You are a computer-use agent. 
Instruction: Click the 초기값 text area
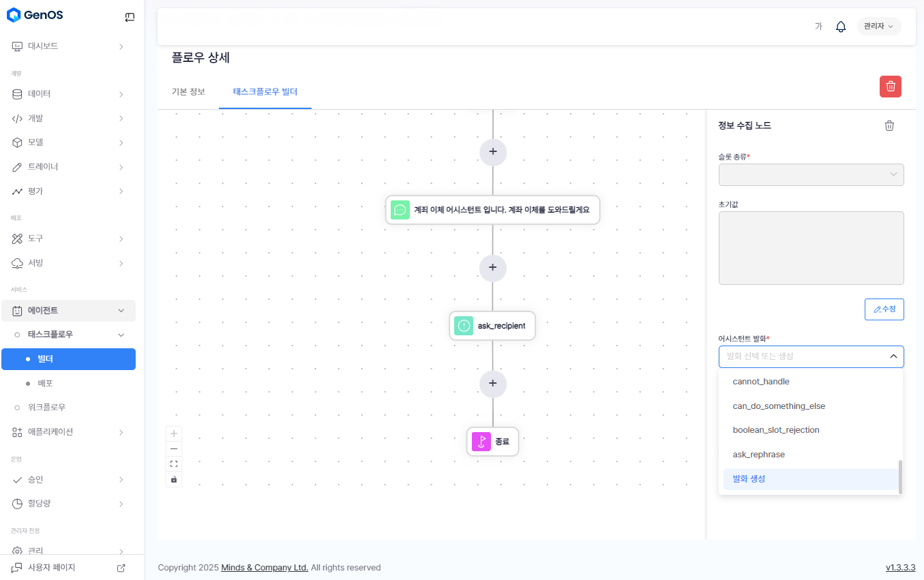tap(811, 248)
